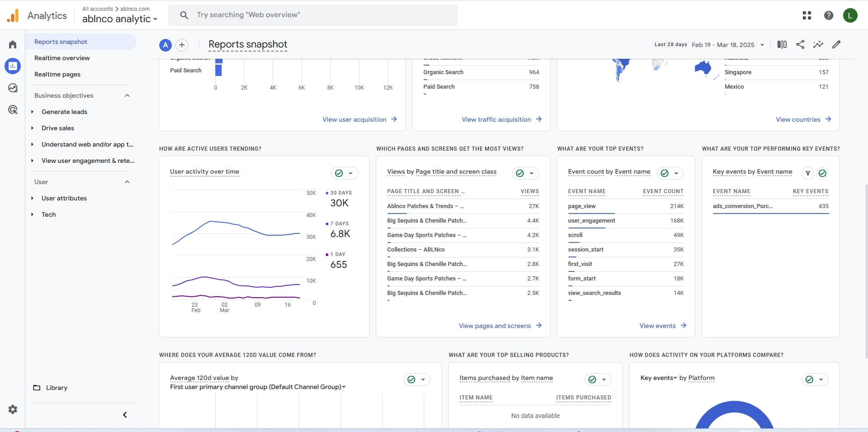Open the Google apps grid icon
868x432 pixels.
(807, 15)
